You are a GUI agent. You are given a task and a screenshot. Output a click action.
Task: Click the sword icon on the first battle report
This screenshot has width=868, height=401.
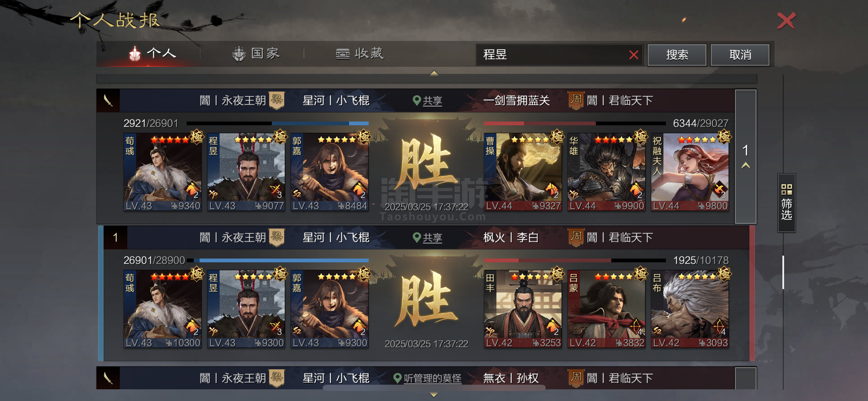pos(108,100)
